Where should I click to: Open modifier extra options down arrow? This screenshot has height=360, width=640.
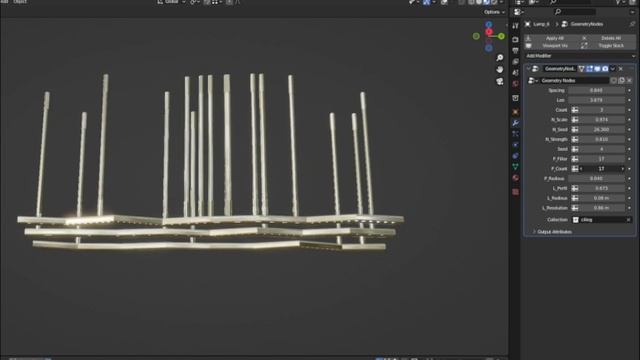pos(613,69)
